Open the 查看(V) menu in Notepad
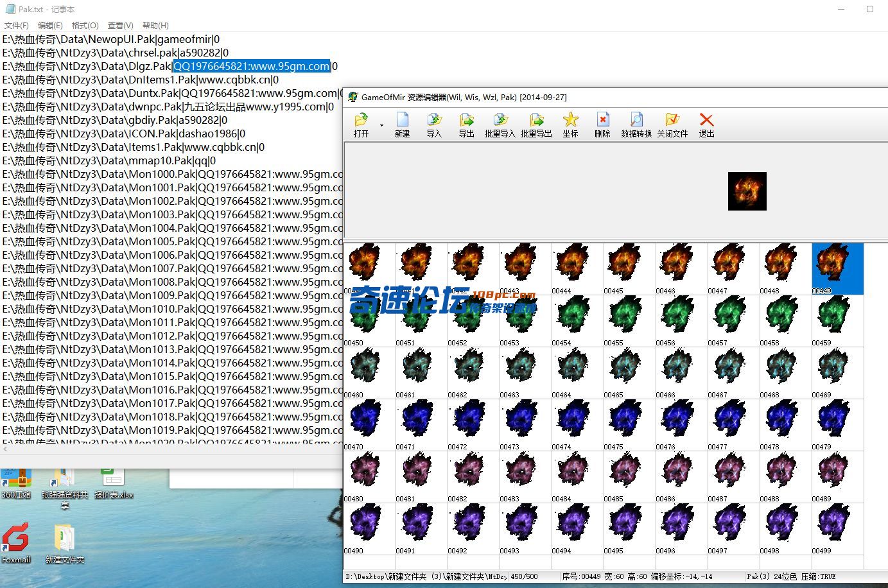Image resolution: width=888 pixels, height=588 pixels. pos(120,25)
